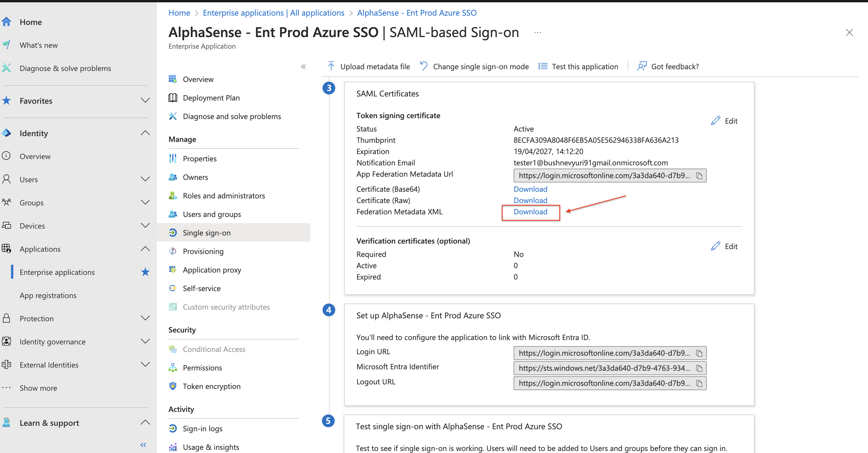
Task: Expand the External Identities chevron
Action: click(x=145, y=365)
